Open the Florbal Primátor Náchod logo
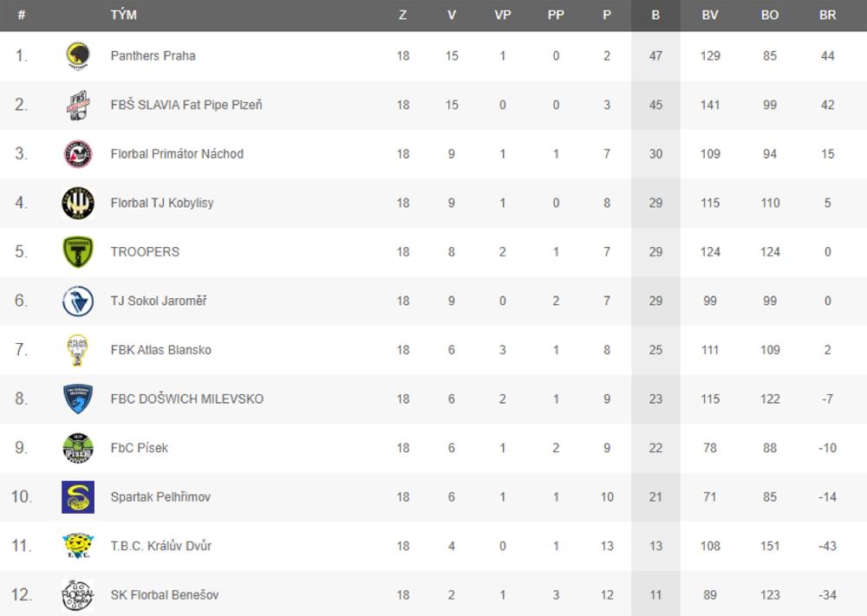The width and height of the screenshot is (867, 616). point(78,154)
